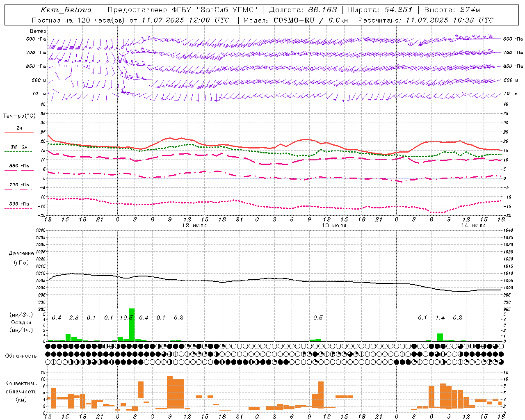Click the "Рассчитано: 11.07.2025 16:38 UTC" text

coord(426,20)
